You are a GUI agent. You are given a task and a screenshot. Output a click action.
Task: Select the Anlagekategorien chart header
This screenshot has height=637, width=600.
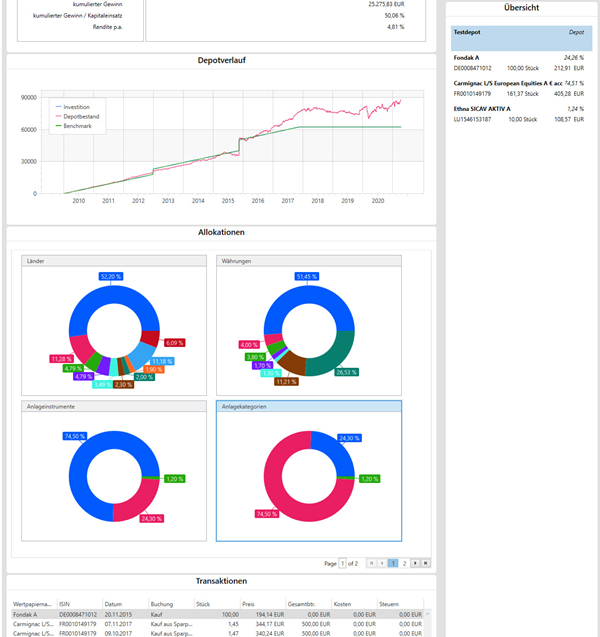(309, 406)
